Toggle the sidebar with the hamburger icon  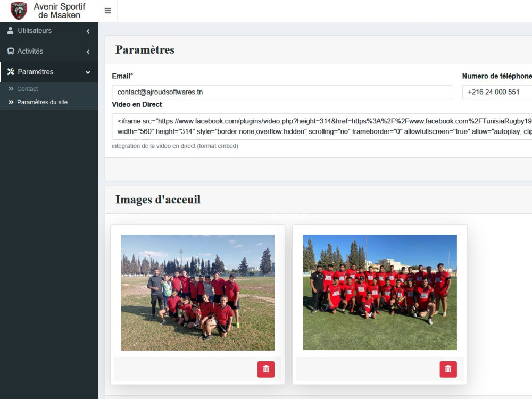[x=107, y=11]
